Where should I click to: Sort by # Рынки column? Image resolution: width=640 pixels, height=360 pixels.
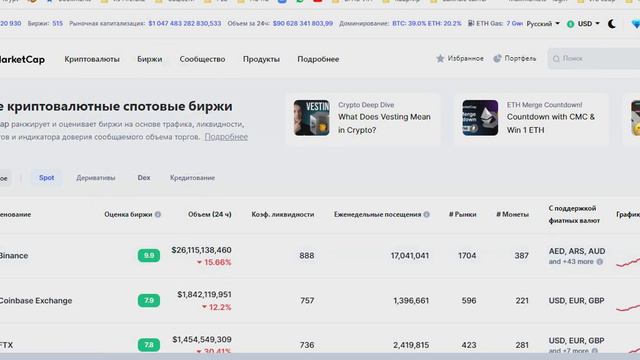coord(462,214)
